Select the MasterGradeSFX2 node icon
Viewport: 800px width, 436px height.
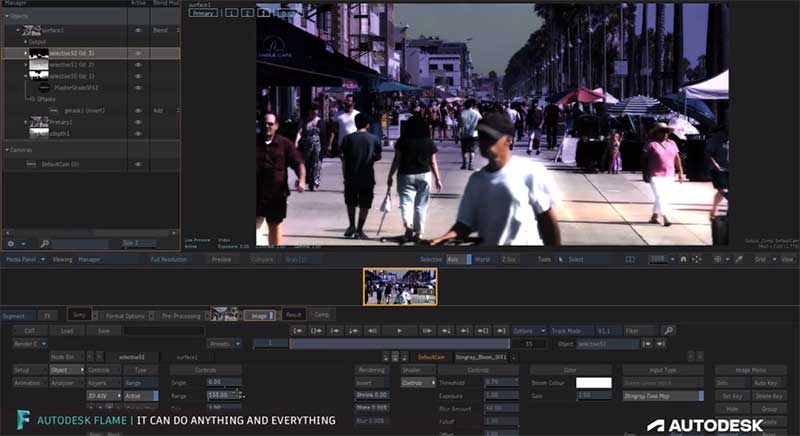44,88
